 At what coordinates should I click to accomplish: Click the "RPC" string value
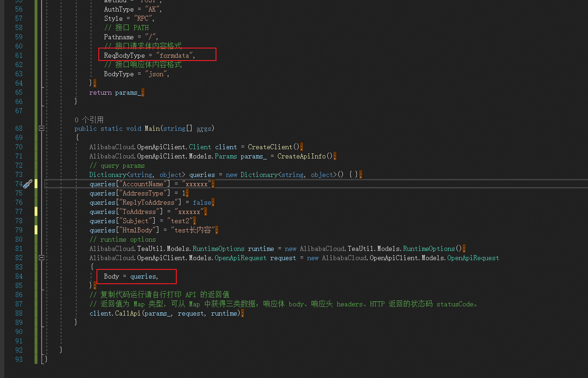143,18
